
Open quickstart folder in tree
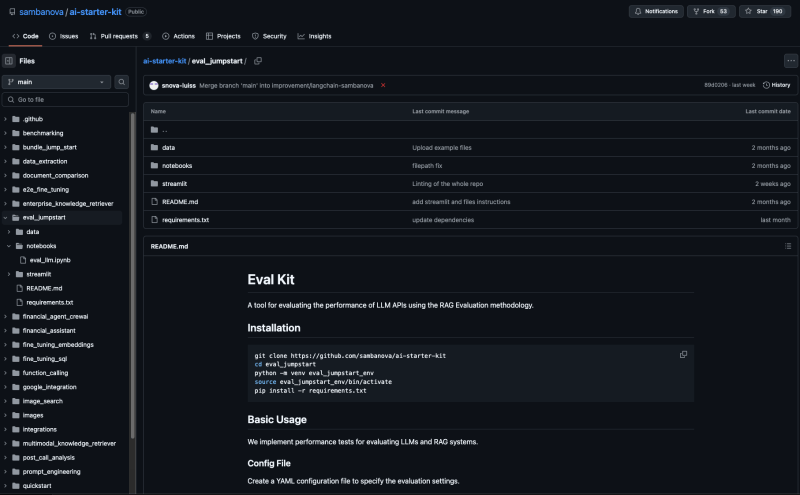tap(37, 486)
